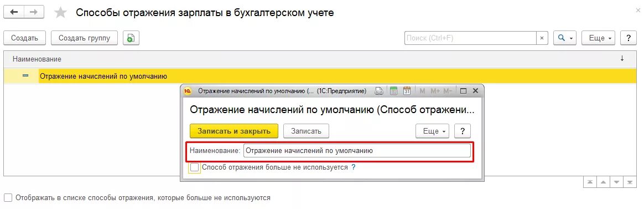Click the page title Способы отражения зарплаты в бухгалтерском учете
This screenshot has height=209, width=644.
pyautogui.click(x=205, y=13)
